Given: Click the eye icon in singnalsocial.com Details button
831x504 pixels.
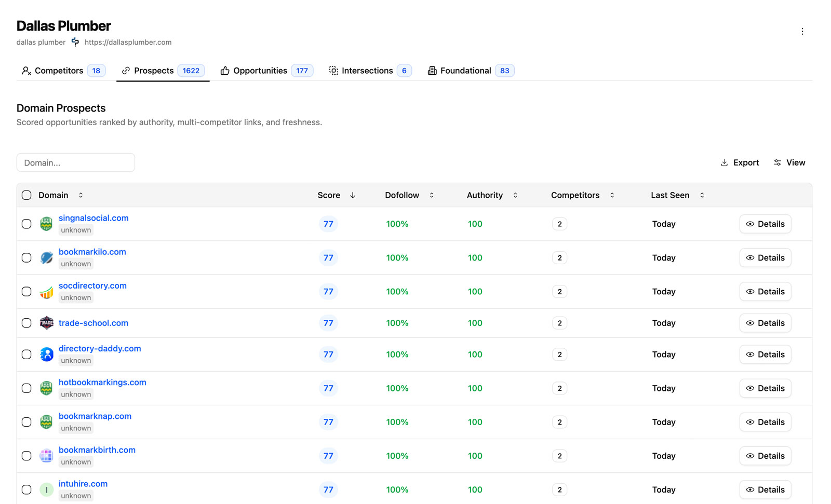Looking at the screenshot, I should (750, 224).
